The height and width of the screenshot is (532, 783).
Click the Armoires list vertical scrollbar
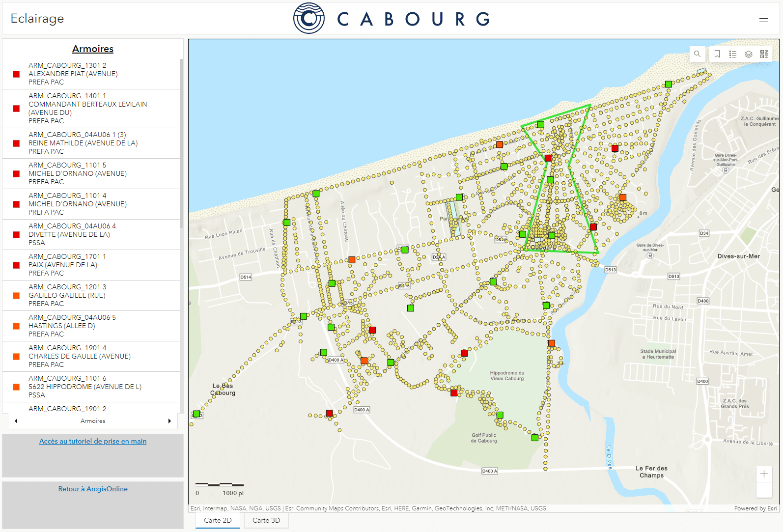click(x=182, y=143)
